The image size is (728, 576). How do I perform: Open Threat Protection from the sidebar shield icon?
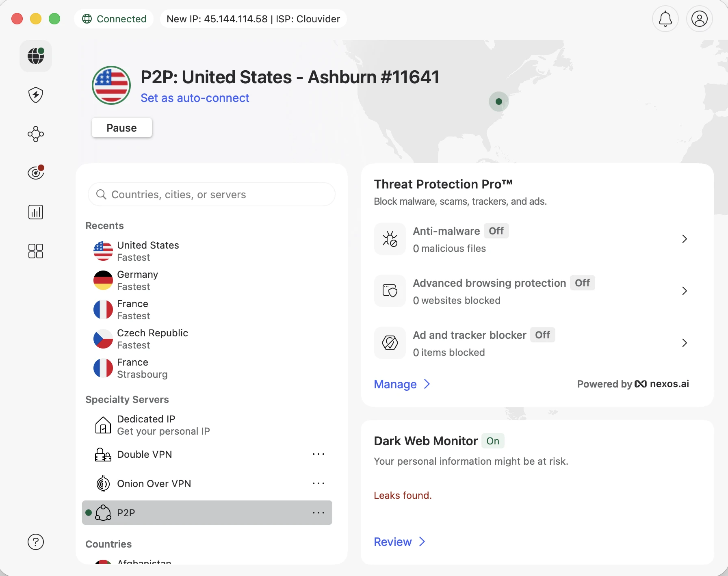(35, 95)
